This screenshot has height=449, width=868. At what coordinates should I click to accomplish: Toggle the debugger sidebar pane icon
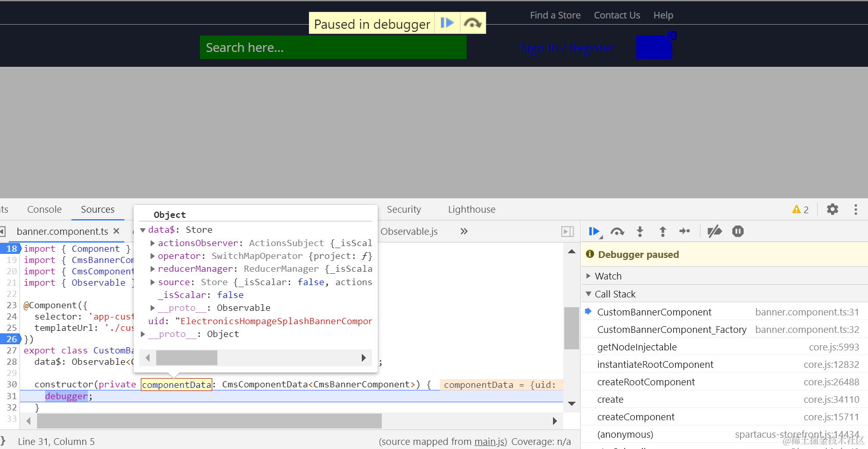567,232
